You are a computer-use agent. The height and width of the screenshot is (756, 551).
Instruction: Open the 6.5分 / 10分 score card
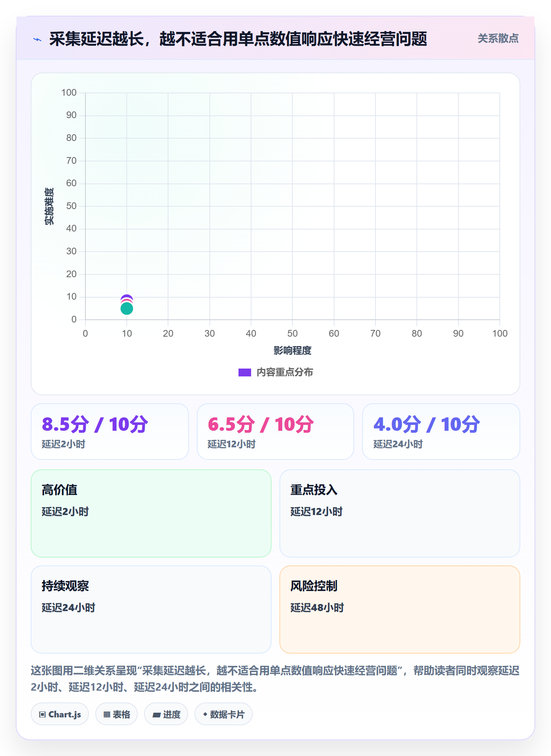(275, 432)
